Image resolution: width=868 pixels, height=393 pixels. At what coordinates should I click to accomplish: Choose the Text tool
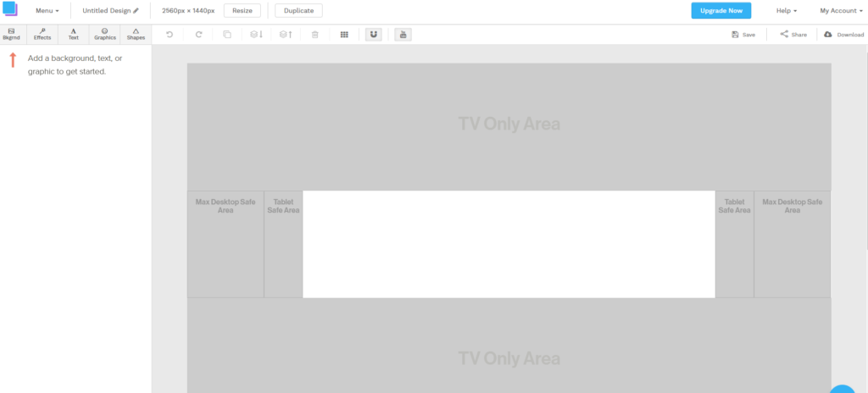pos(73,34)
